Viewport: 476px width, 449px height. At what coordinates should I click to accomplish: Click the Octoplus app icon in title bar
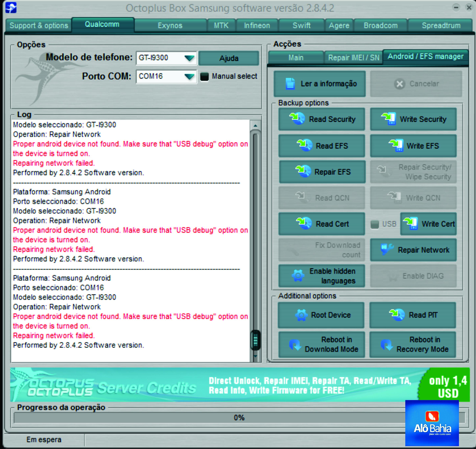(x=11, y=7)
